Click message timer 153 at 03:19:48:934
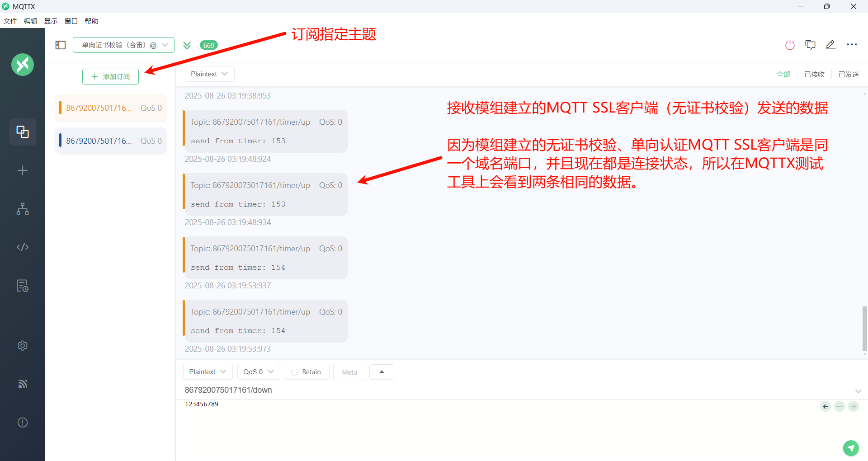Viewport: 868px width, 461px height. tap(265, 194)
